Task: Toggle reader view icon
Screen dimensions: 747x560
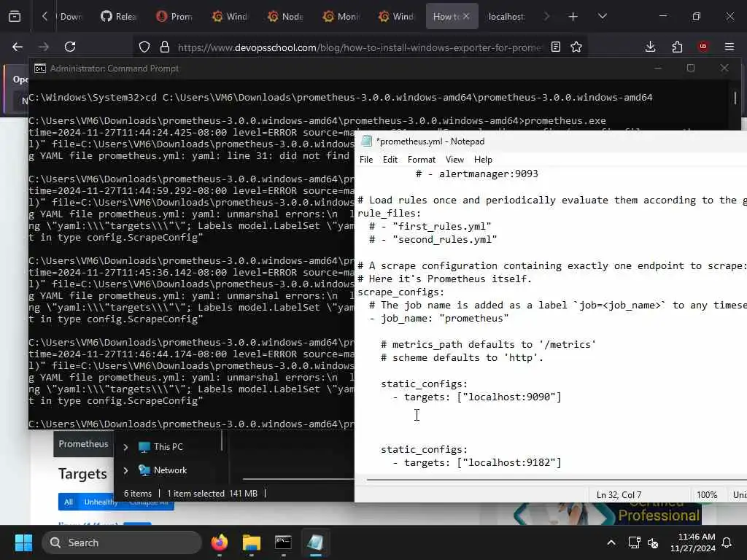Action: [555, 47]
